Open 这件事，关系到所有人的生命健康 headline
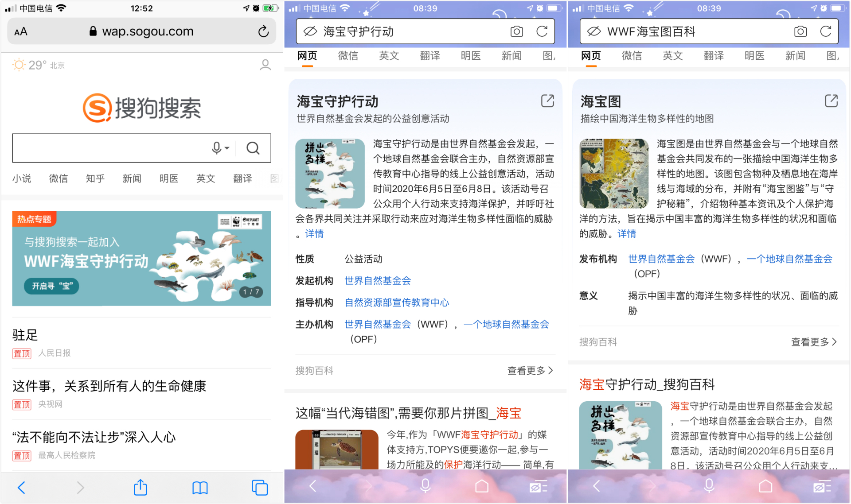This screenshot has height=504, width=851. pos(109,386)
